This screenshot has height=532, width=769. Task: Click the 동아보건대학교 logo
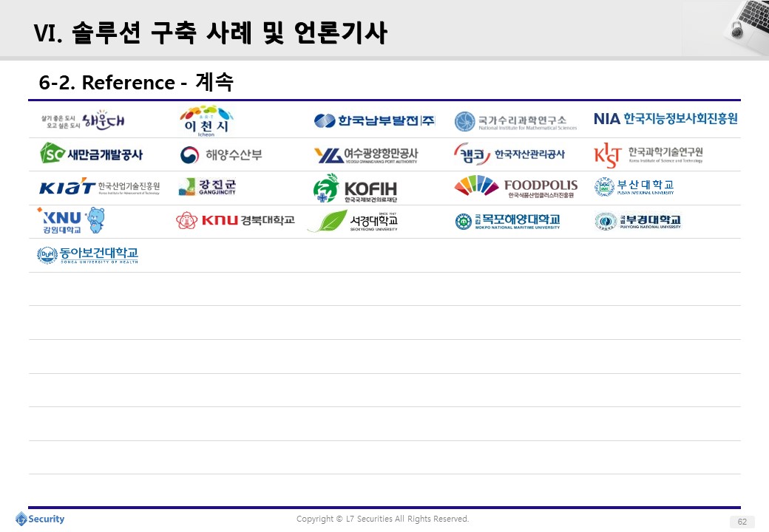88,255
